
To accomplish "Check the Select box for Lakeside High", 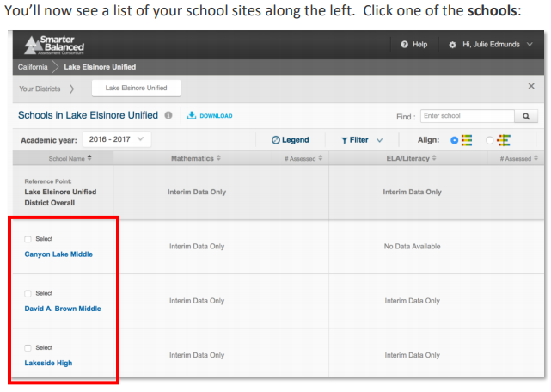I will pyautogui.click(x=28, y=348).
